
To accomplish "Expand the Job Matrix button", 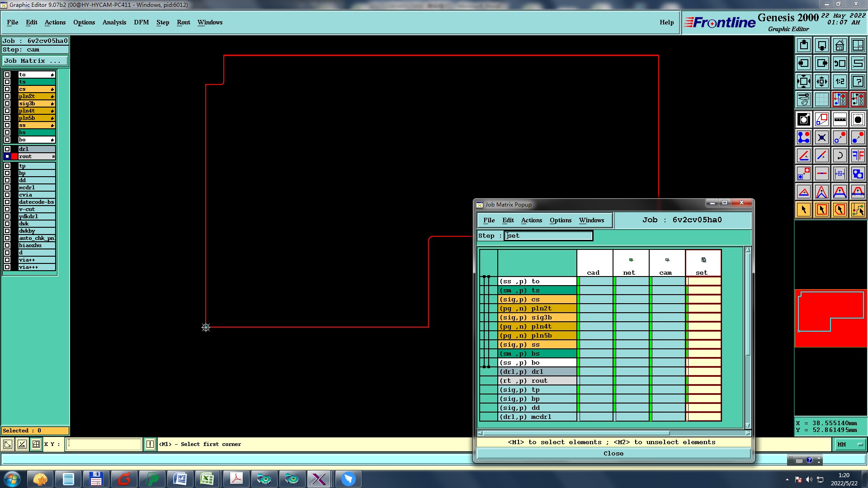I will [x=35, y=61].
